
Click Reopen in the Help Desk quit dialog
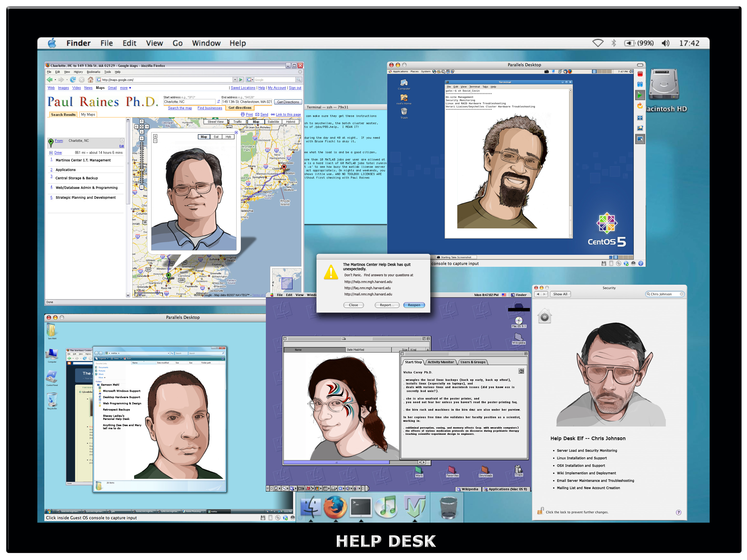coord(414,305)
